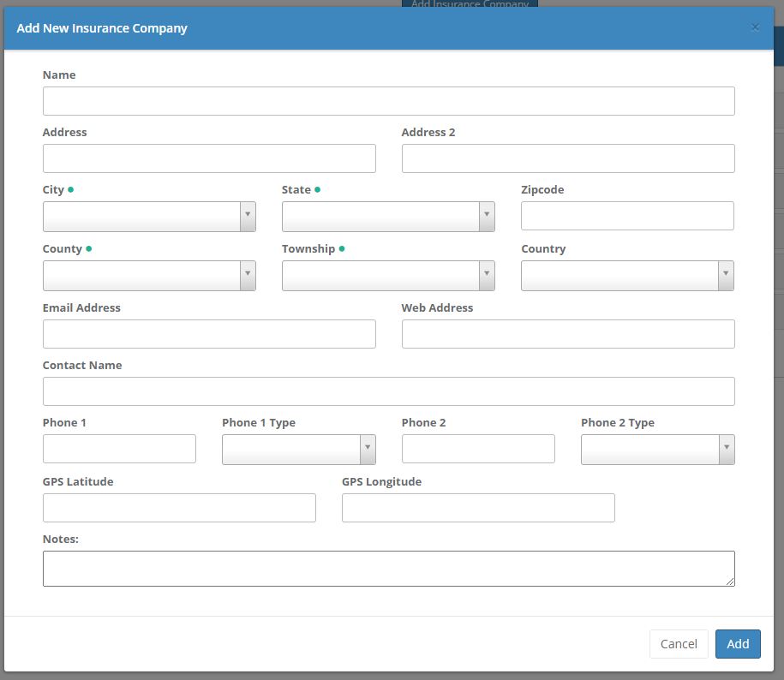Focus the Address text field
The height and width of the screenshot is (680, 784).
pos(209,158)
